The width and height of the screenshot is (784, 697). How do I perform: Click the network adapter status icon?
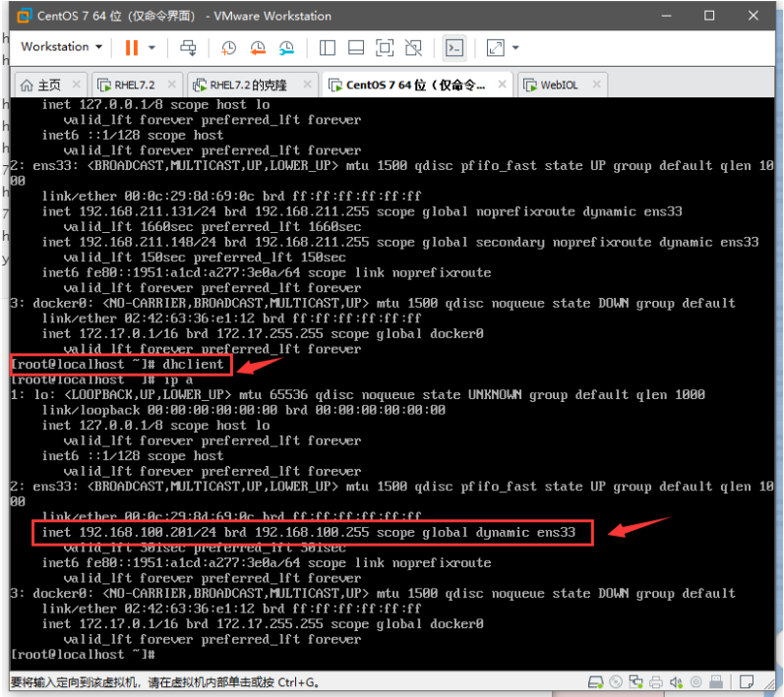pyautogui.click(x=636, y=682)
